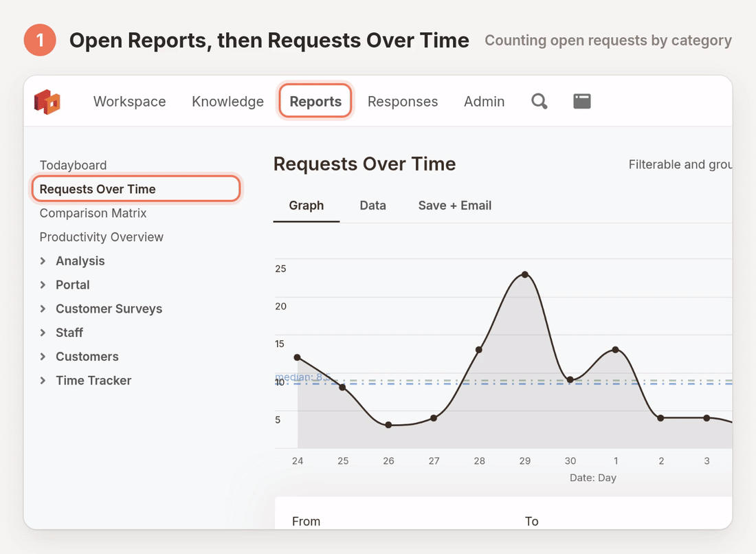The width and height of the screenshot is (756, 554).
Task: Click the graph data point for day 1
Action: point(616,350)
